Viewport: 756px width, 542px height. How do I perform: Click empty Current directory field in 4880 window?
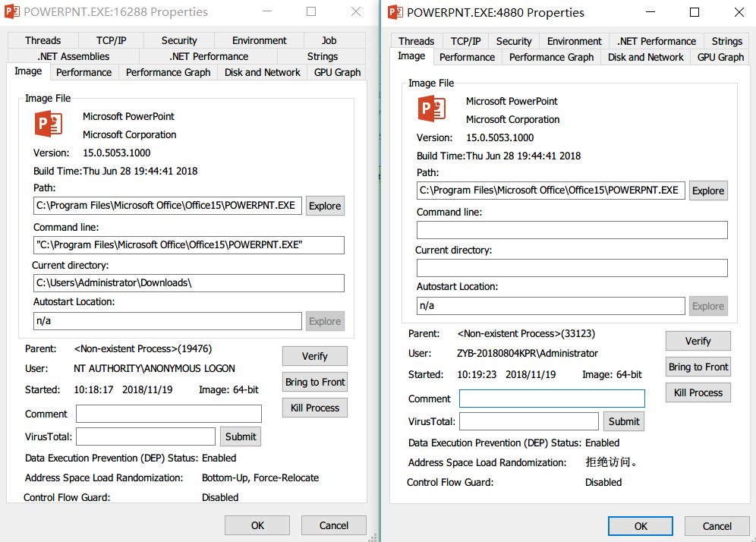point(572,268)
